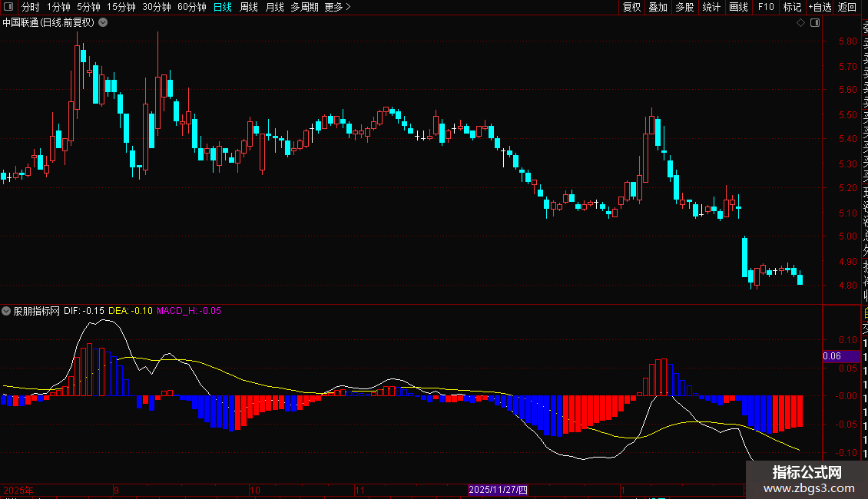Click the 复权 toolbar button
This screenshot has height=499, width=868.
[631, 7]
